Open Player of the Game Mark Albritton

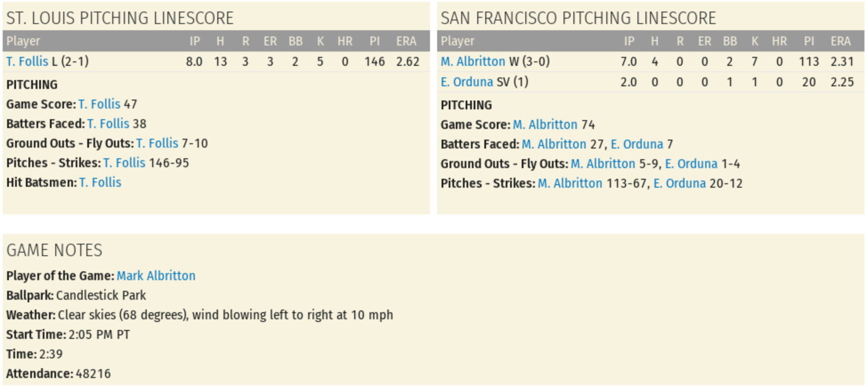coord(156,276)
